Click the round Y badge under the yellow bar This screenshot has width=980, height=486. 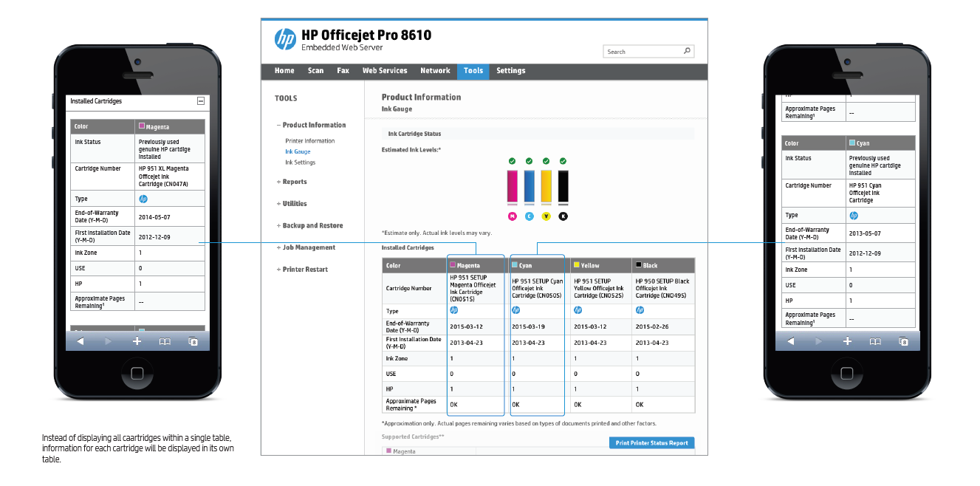[x=546, y=216]
